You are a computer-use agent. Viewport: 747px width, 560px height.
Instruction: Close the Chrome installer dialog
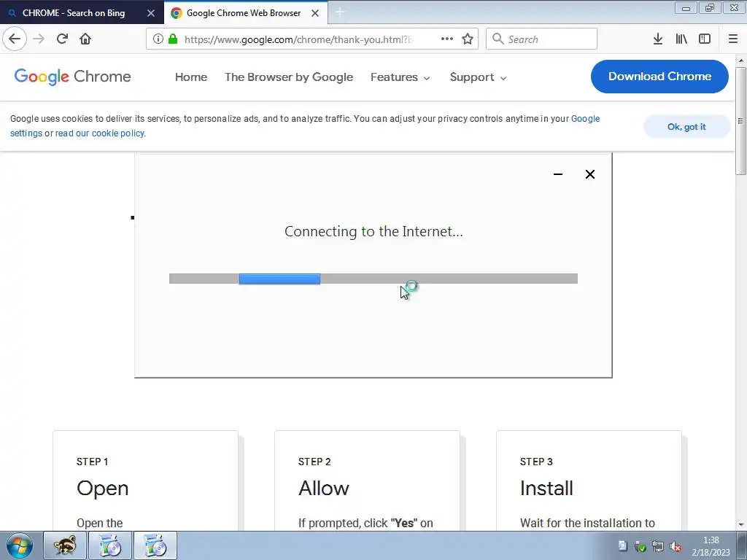click(x=589, y=174)
